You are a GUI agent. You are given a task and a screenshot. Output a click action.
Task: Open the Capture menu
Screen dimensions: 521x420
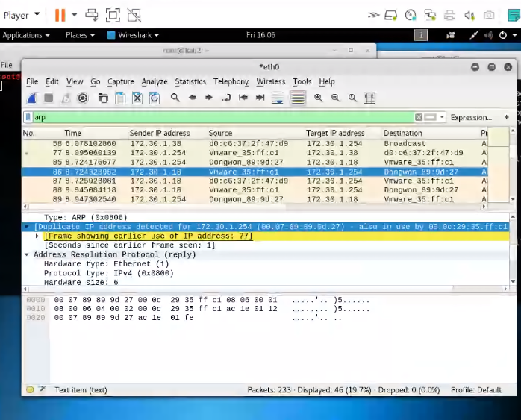click(121, 81)
